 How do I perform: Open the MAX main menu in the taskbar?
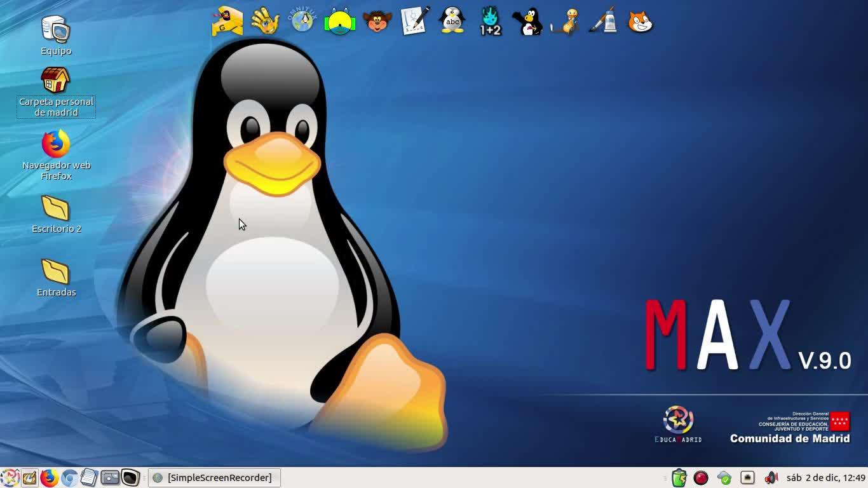pyautogui.click(x=10, y=477)
